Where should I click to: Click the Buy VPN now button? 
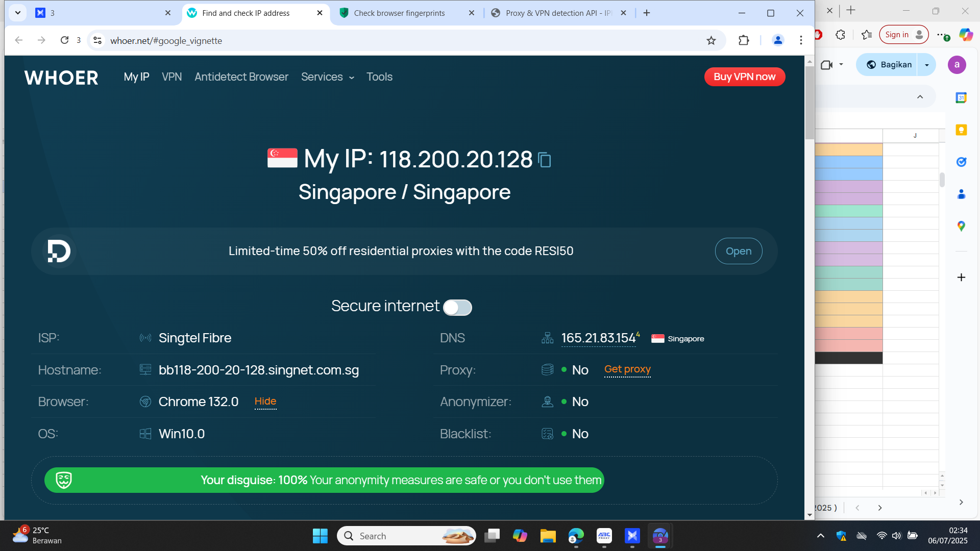pos(744,77)
